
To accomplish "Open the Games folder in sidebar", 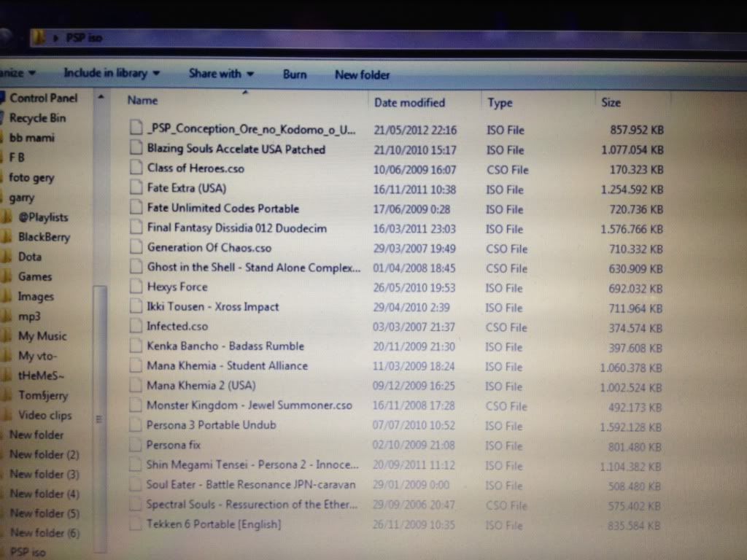I will pos(35,276).
